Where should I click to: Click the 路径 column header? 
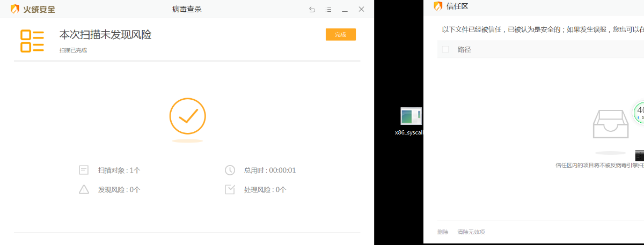point(464,49)
